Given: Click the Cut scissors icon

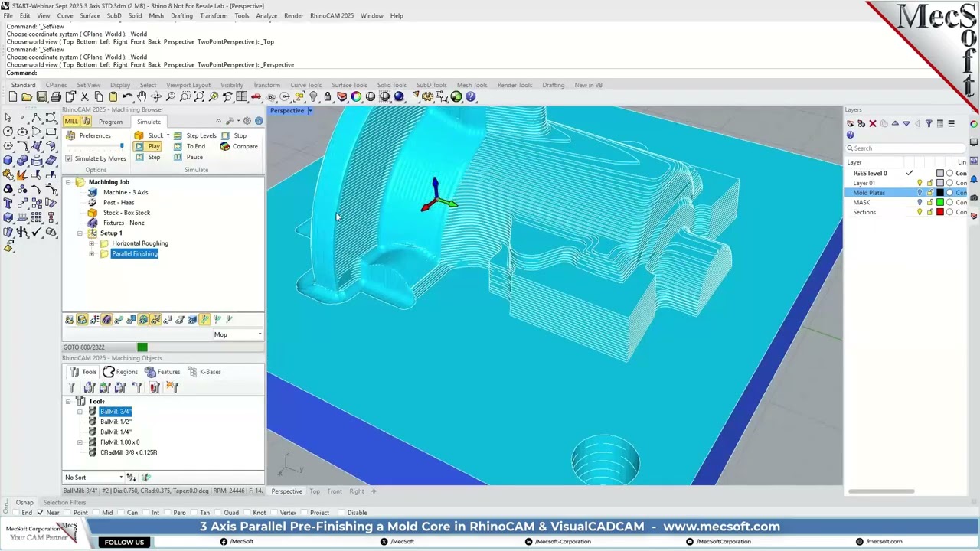Looking at the screenshot, I should 84,96.
